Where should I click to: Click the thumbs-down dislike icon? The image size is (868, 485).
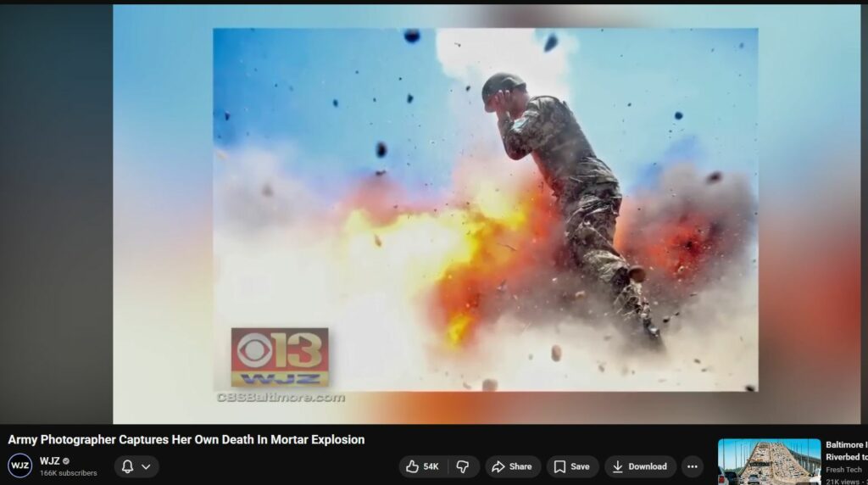click(463, 466)
